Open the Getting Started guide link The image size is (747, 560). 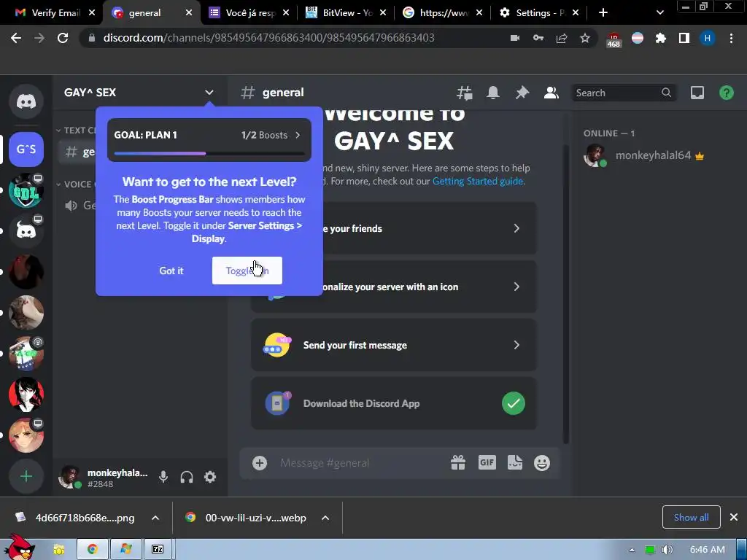click(x=477, y=181)
